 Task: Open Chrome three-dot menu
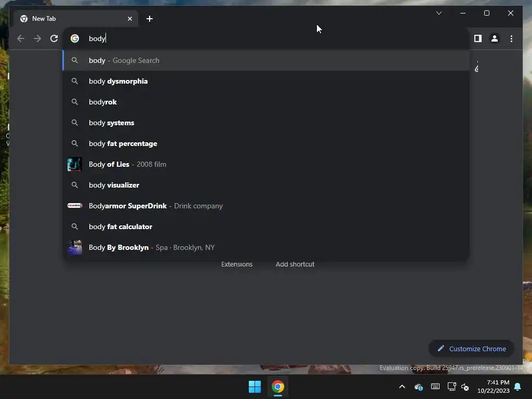click(x=511, y=38)
